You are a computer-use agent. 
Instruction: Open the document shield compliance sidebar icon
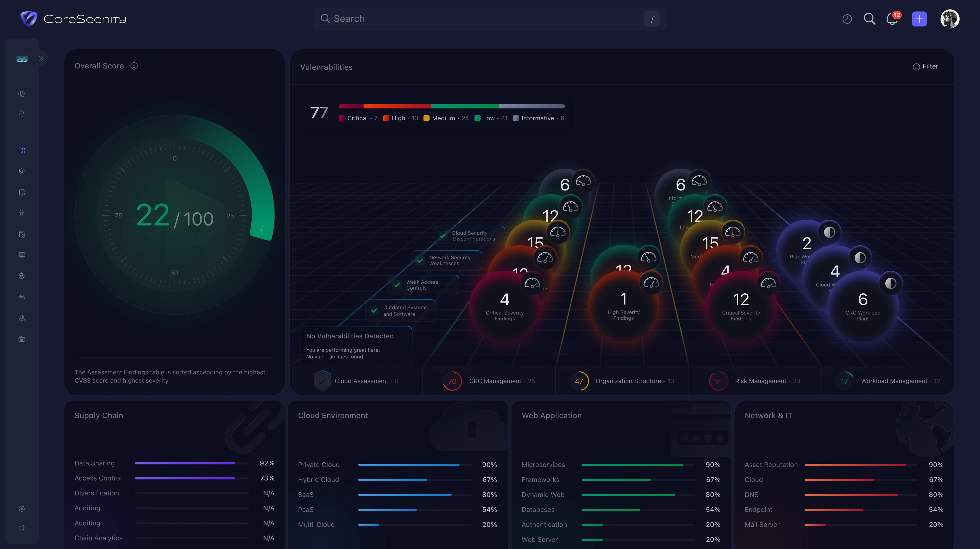point(22,234)
